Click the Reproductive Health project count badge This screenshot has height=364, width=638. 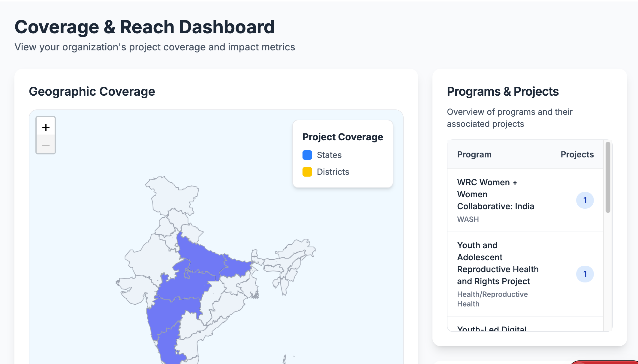pyautogui.click(x=585, y=274)
